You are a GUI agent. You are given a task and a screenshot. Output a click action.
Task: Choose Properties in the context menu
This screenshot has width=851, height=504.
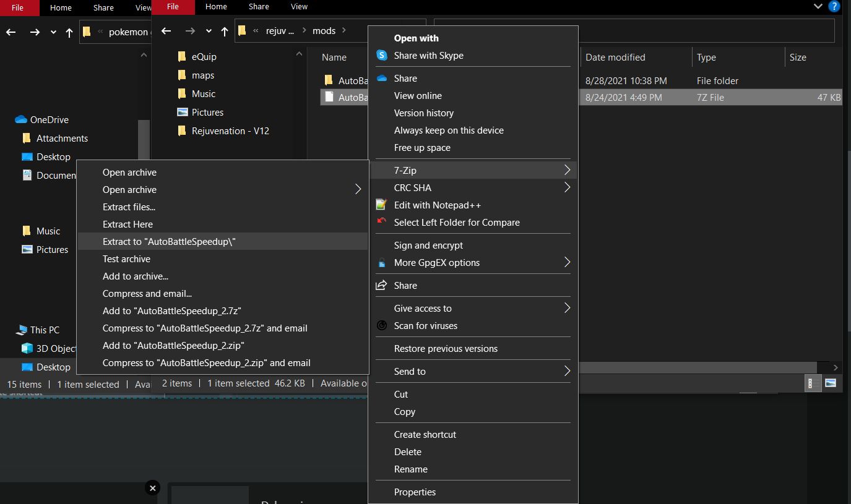point(473,492)
